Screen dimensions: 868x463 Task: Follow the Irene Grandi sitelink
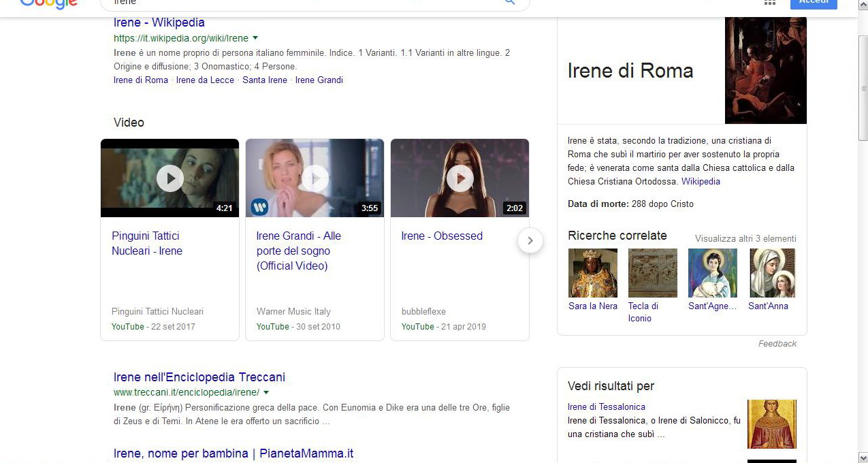[319, 80]
